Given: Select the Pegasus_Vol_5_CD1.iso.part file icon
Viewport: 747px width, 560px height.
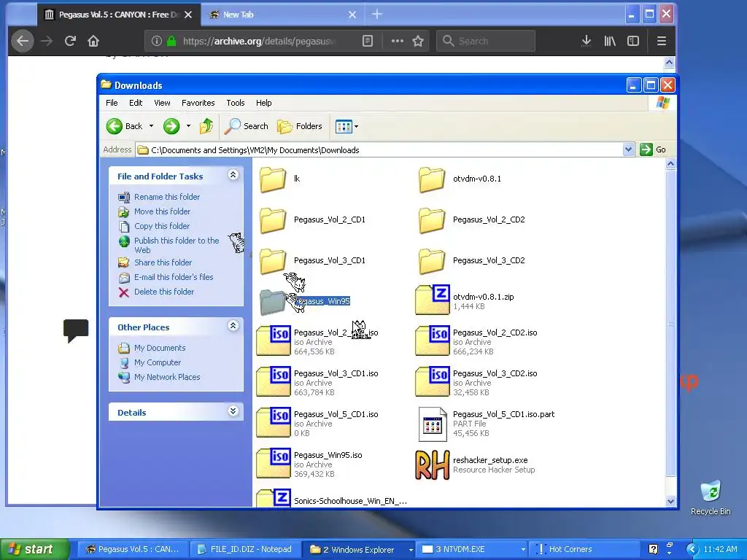Looking at the screenshot, I should point(433,424).
